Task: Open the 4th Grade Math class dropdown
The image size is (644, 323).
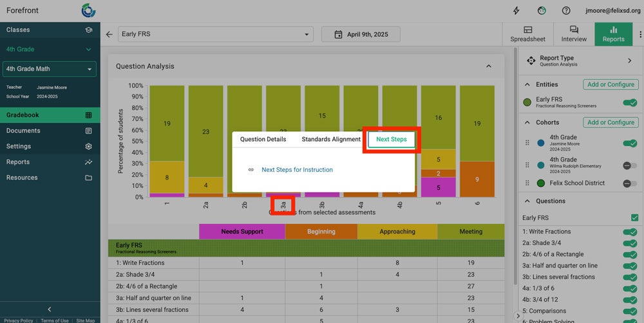Action: point(50,69)
